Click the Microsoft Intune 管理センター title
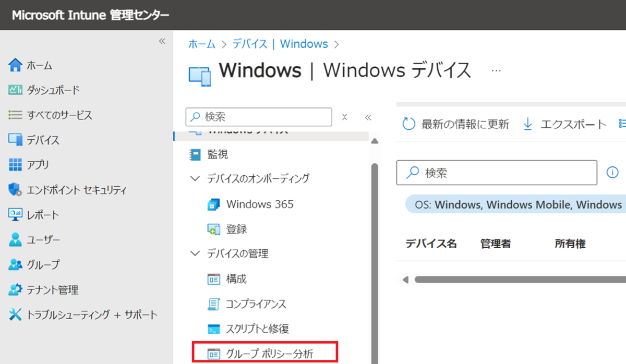The height and width of the screenshot is (364, 626). [90, 15]
